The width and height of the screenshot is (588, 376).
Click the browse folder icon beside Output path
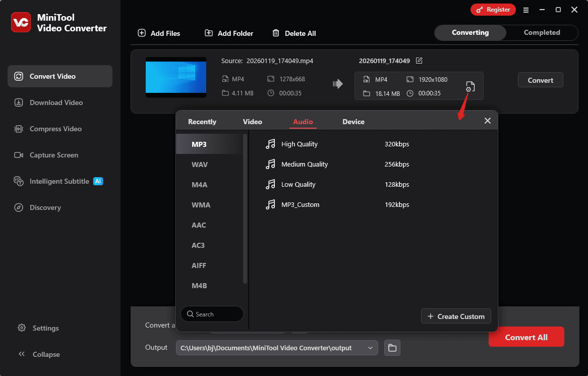pos(392,348)
